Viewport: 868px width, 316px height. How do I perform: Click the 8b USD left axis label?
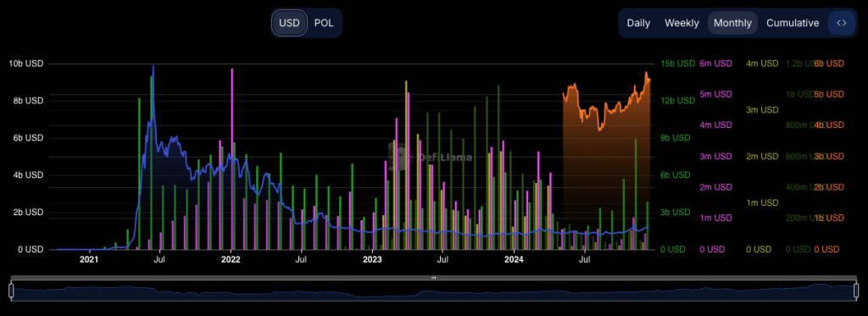pos(28,101)
